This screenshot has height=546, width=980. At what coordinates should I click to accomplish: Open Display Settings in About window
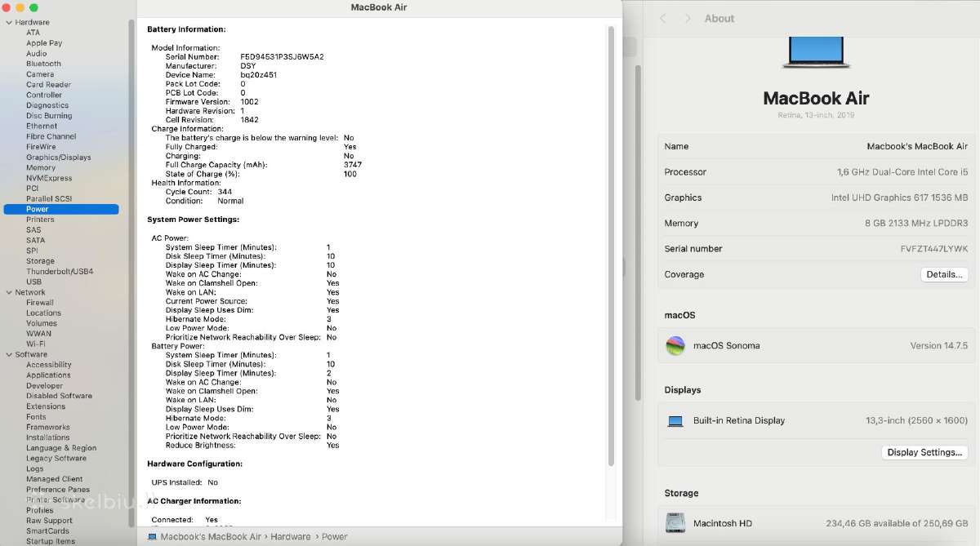925,452
